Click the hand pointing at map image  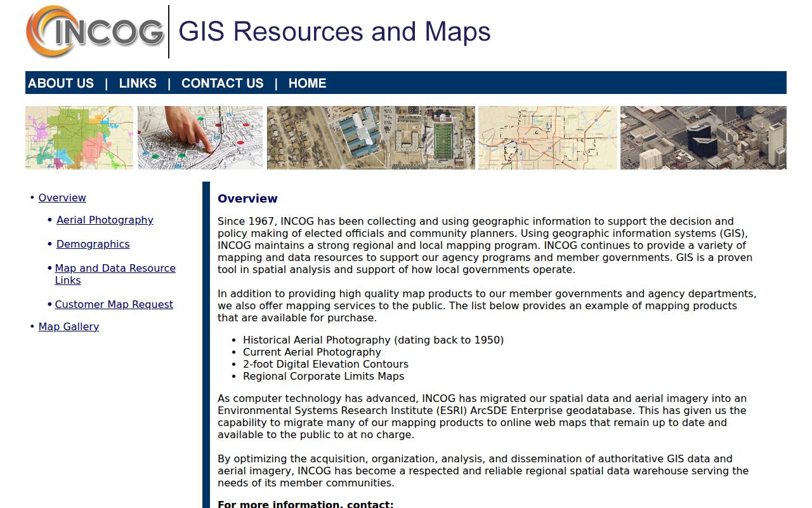200,138
